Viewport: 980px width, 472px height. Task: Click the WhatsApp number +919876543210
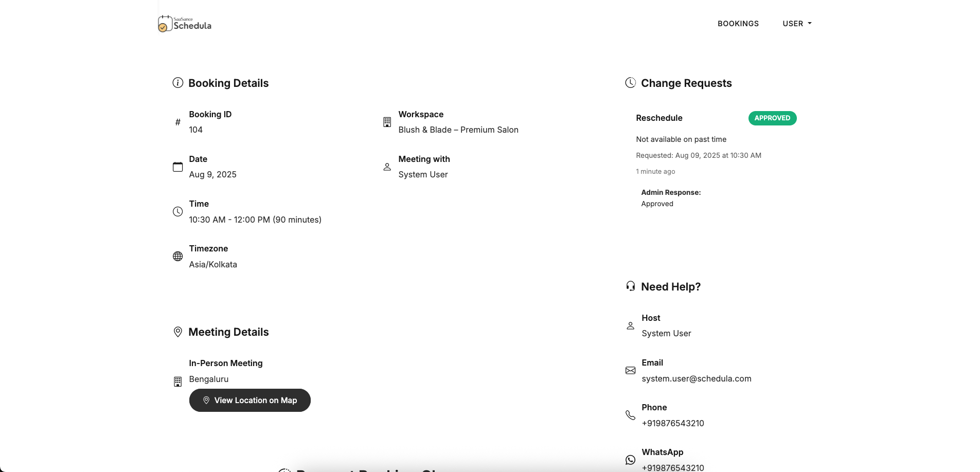[672, 467]
